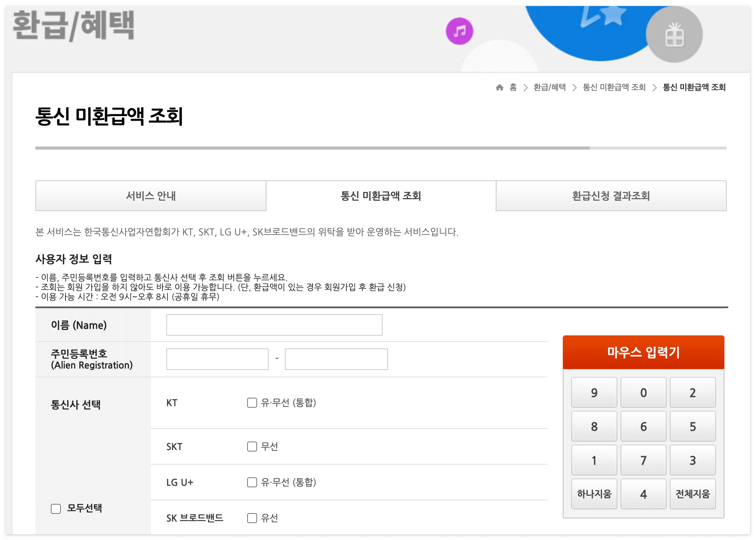Click the gray gift box icon

click(674, 35)
